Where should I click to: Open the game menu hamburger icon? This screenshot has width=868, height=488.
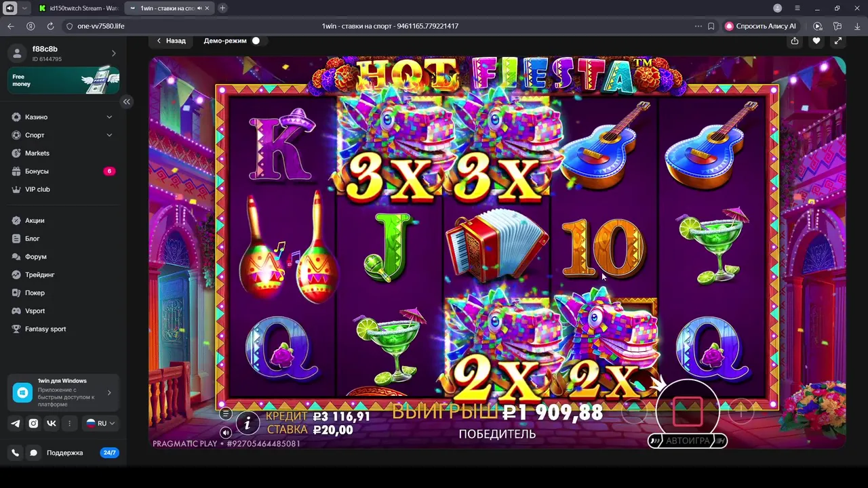(x=226, y=413)
